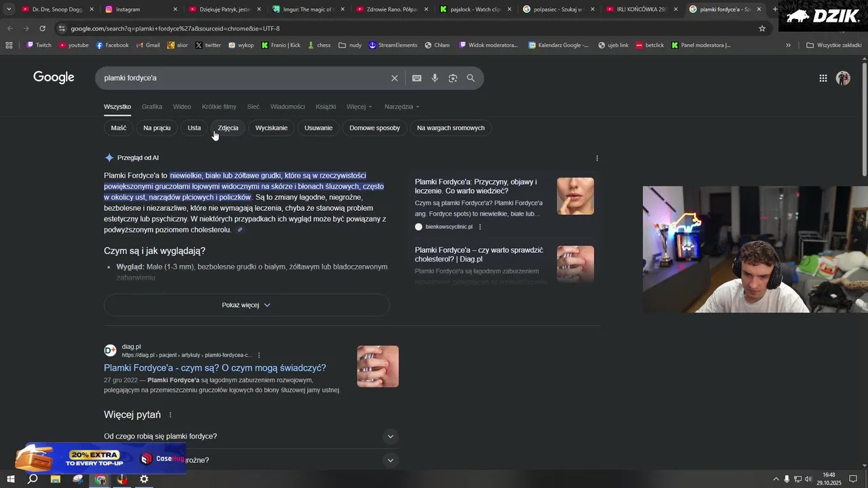Start voice search with microphone icon

pos(435,78)
